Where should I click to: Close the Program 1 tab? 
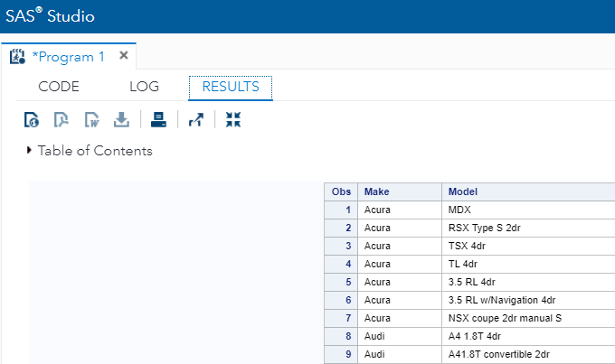point(124,56)
